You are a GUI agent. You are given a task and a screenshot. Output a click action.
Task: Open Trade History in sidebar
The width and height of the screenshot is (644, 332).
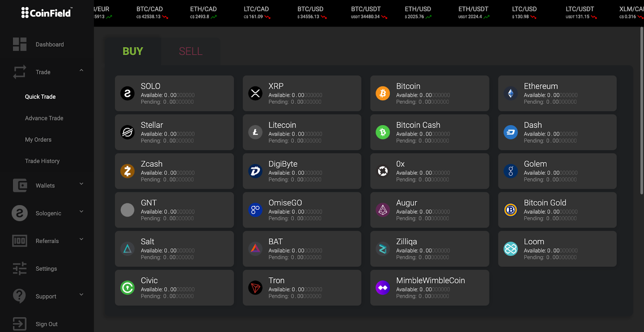click(x=42, y=161)
